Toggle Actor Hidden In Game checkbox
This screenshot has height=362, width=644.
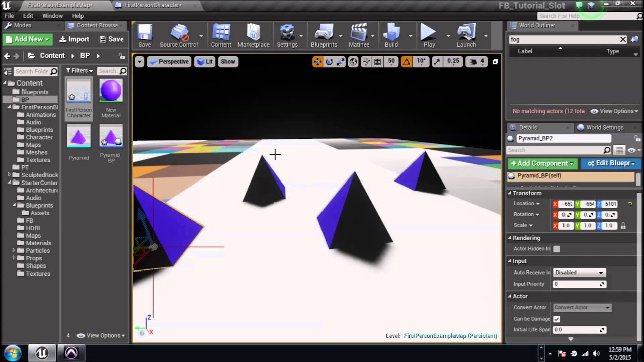pos(557,249)
